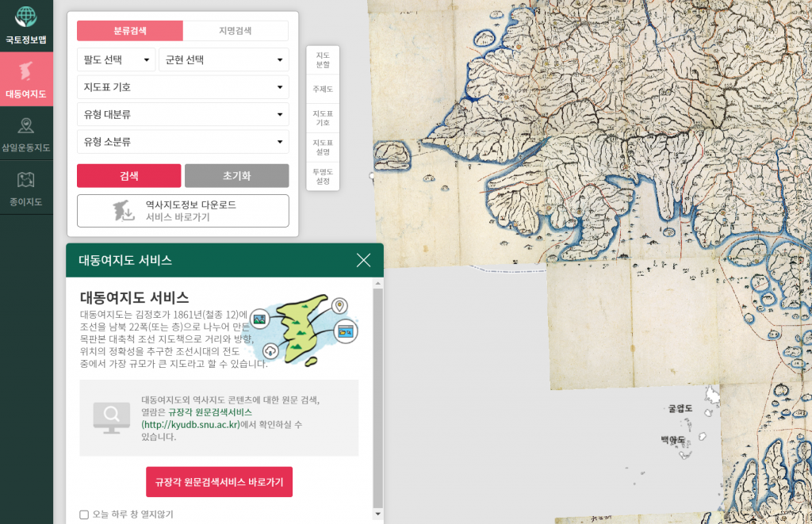Click the popup scrollbar down arrow

pyautogui.click(x=378, y=514)
